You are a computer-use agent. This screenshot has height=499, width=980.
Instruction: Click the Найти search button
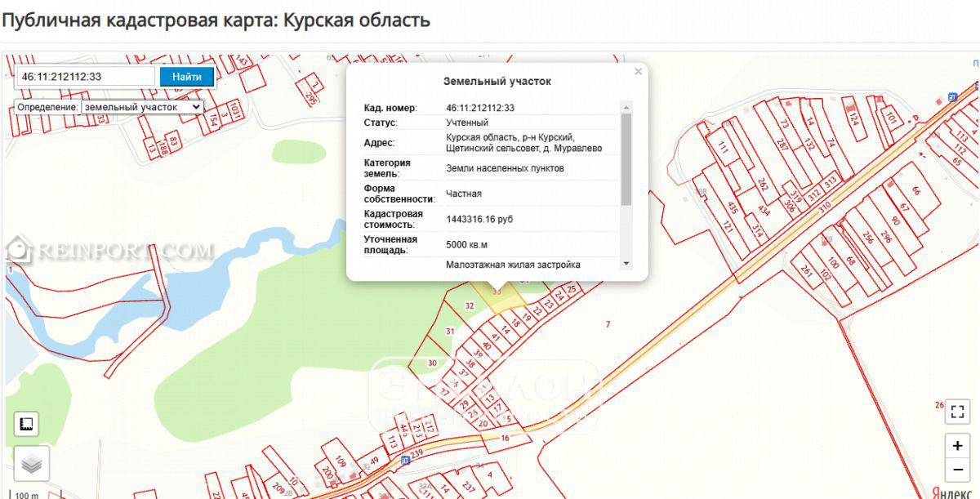pos(187,77)
